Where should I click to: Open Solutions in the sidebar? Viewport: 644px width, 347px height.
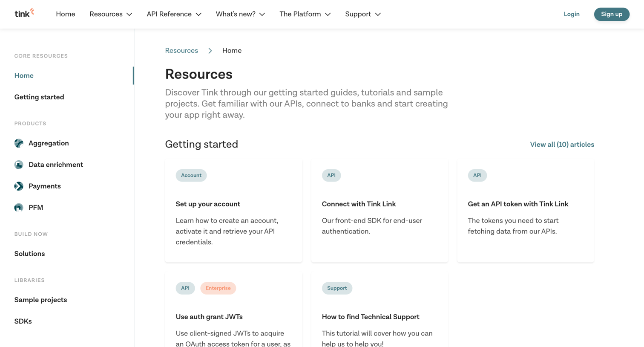tap(29, 254)
